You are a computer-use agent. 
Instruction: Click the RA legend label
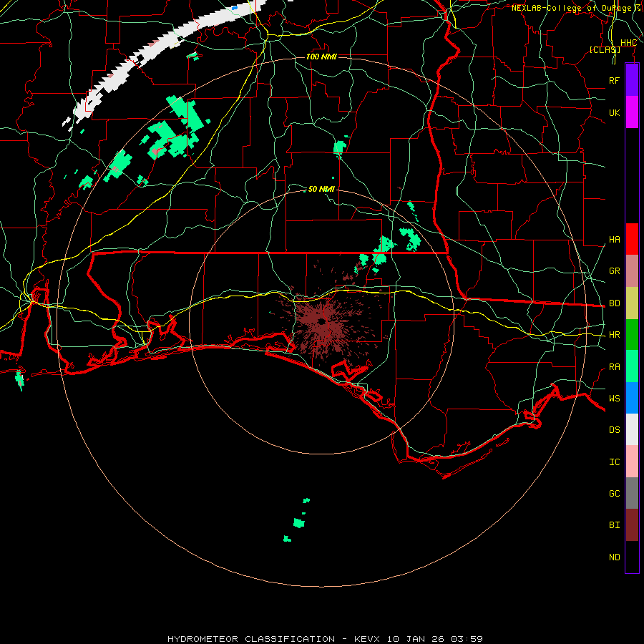pyautogui.click(x=614, y=367)
